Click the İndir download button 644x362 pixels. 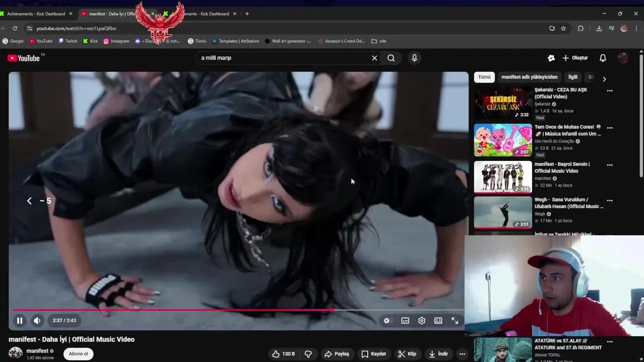pyautogui.click(x=438, y=354)
